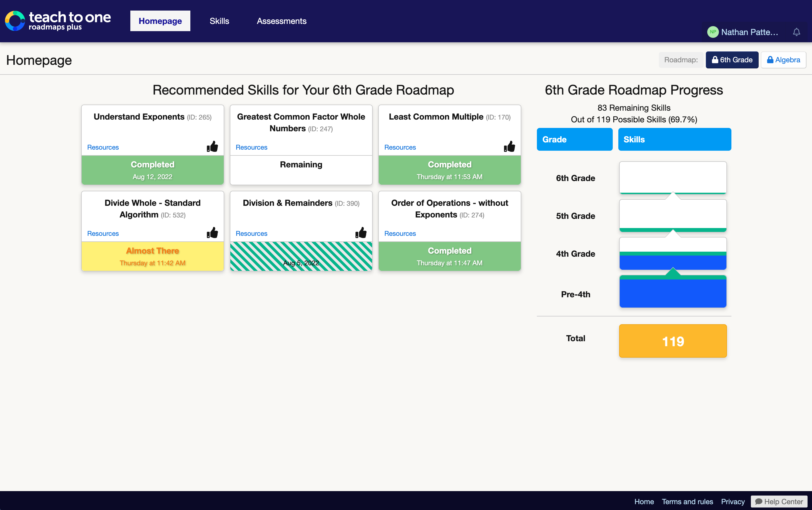
Task: Click the lock icon on the Algebra roadmap
Action: click(x=770, y=60)
